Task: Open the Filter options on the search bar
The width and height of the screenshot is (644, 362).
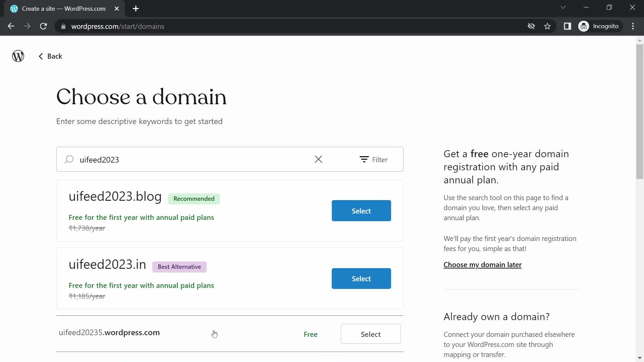Action: [x=374, y=160]
